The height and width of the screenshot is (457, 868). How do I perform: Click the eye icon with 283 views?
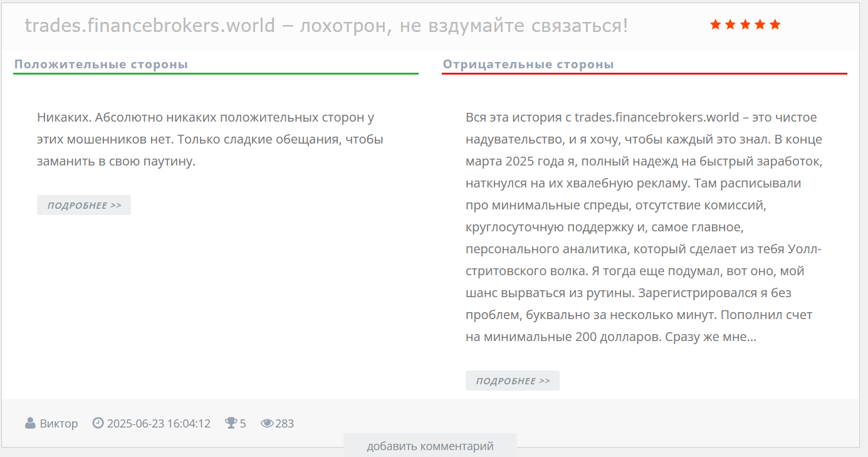coord(268,423)
